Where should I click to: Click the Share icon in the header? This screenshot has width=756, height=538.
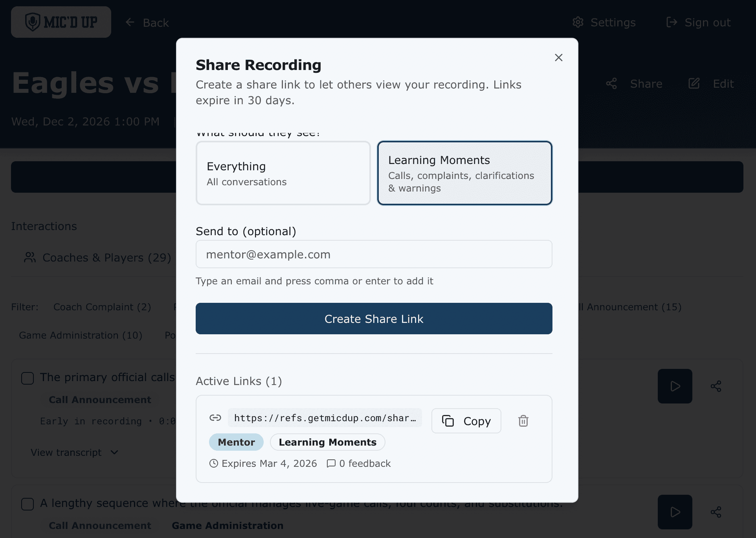(x=611, y=83)
